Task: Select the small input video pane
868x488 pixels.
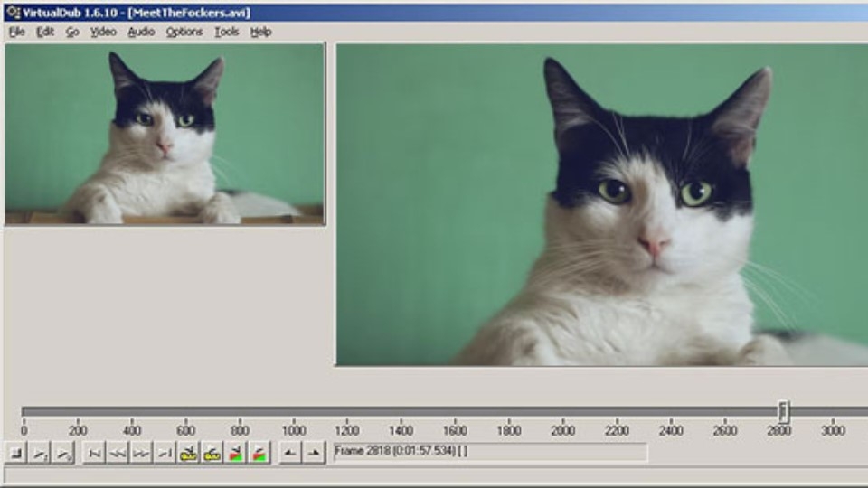Action: click(165, 135)
